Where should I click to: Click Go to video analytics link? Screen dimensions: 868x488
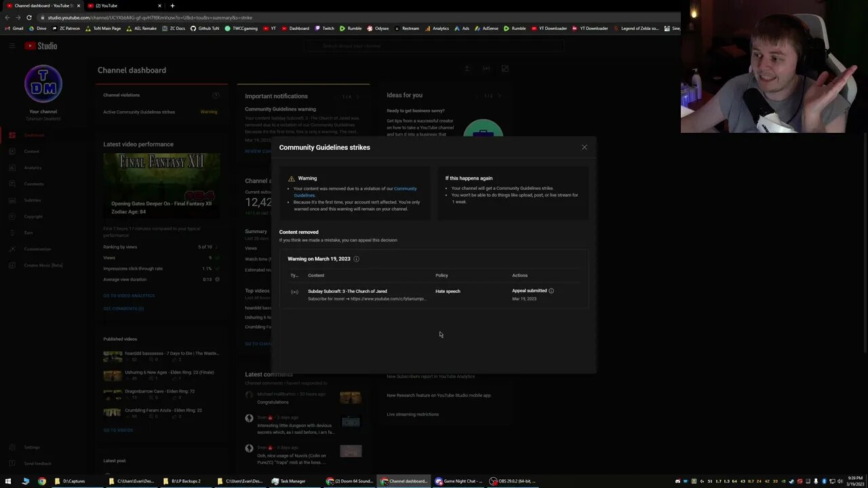pos(129,296)
